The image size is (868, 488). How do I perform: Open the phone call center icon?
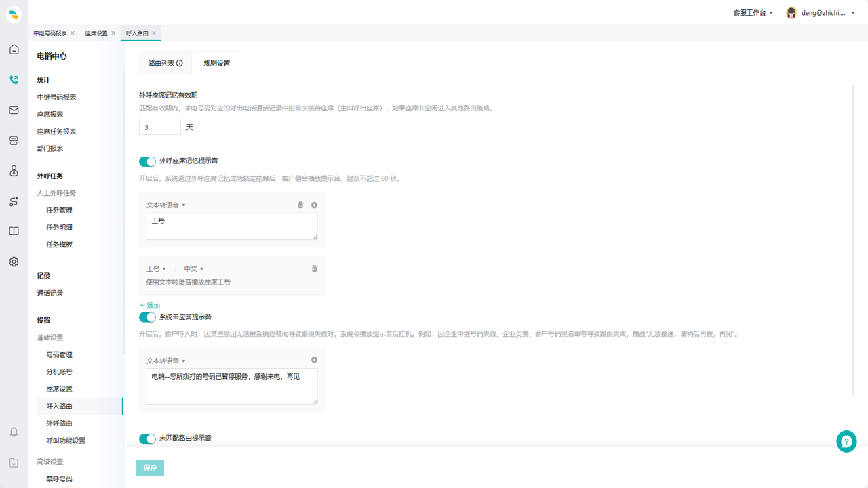click(14, 80)
